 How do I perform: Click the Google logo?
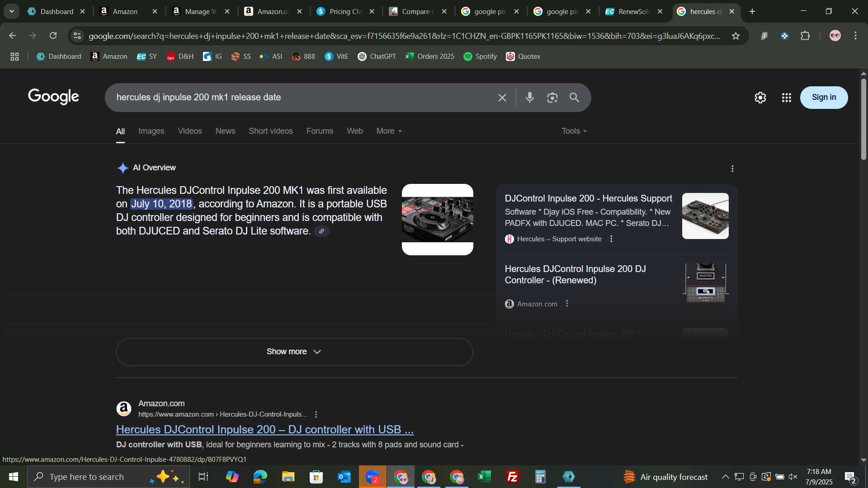point(53,97)
